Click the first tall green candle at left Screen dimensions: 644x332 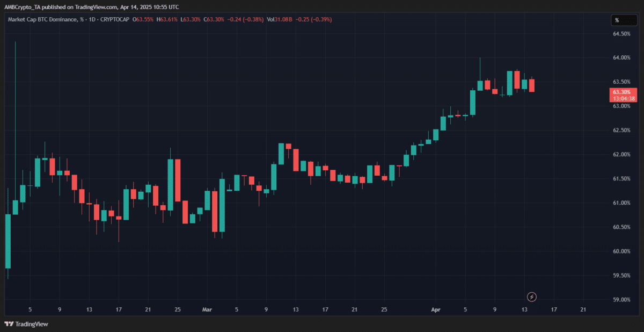click(x=8, y=241)
